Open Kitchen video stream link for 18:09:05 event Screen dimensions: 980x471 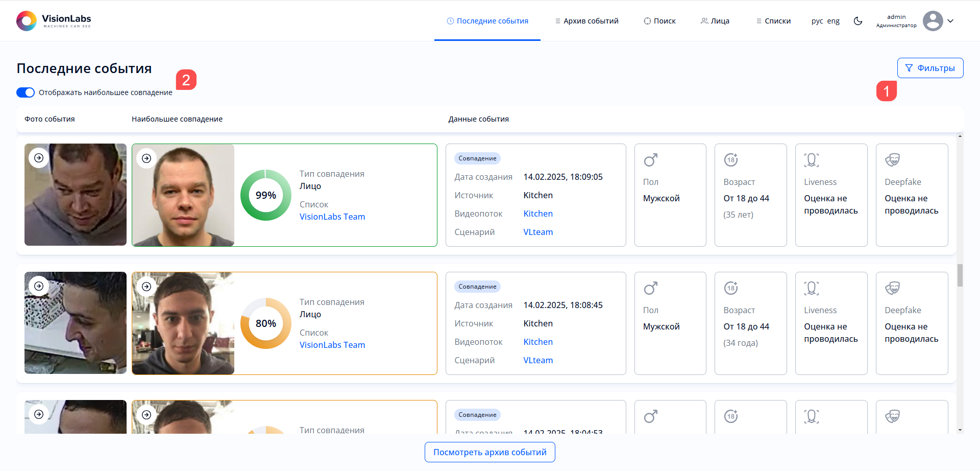(x=538, y=214)
